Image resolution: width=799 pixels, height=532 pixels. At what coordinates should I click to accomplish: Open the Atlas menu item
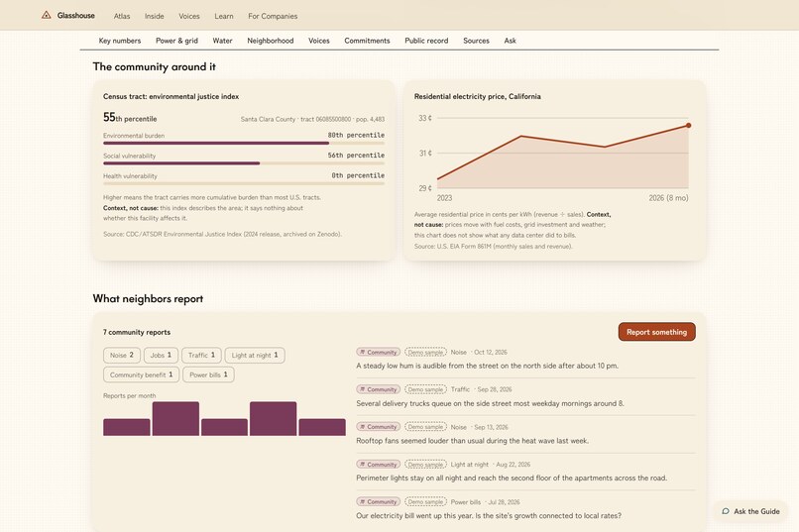122,16
